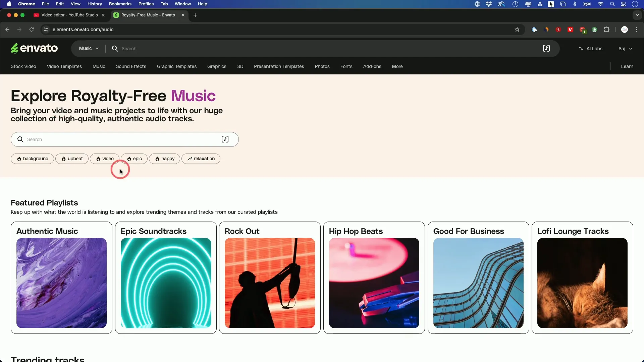Click the red V extension icon
The width and height of the screenshot is (644, 362).
(x=570, y=29)
